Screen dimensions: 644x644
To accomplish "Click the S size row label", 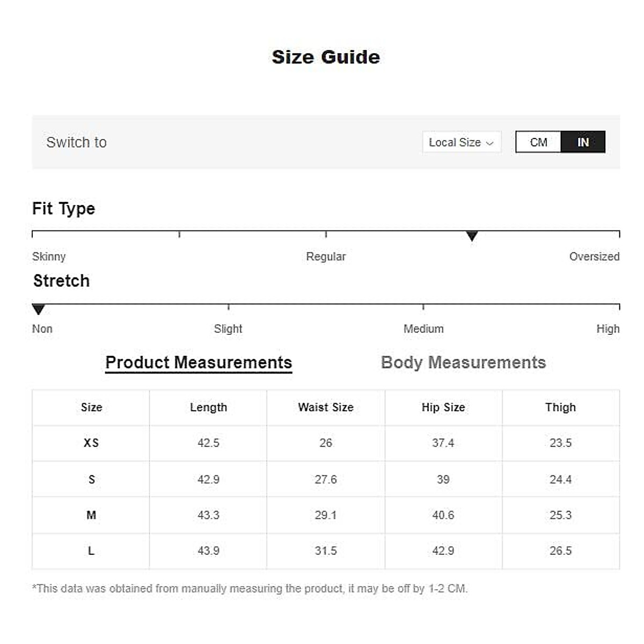I will pos(91,479).
